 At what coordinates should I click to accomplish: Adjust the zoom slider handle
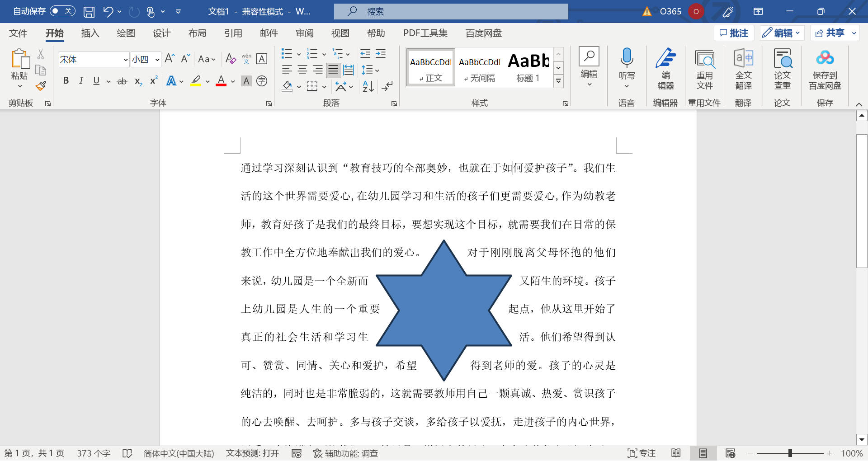(x=790, y=453)
